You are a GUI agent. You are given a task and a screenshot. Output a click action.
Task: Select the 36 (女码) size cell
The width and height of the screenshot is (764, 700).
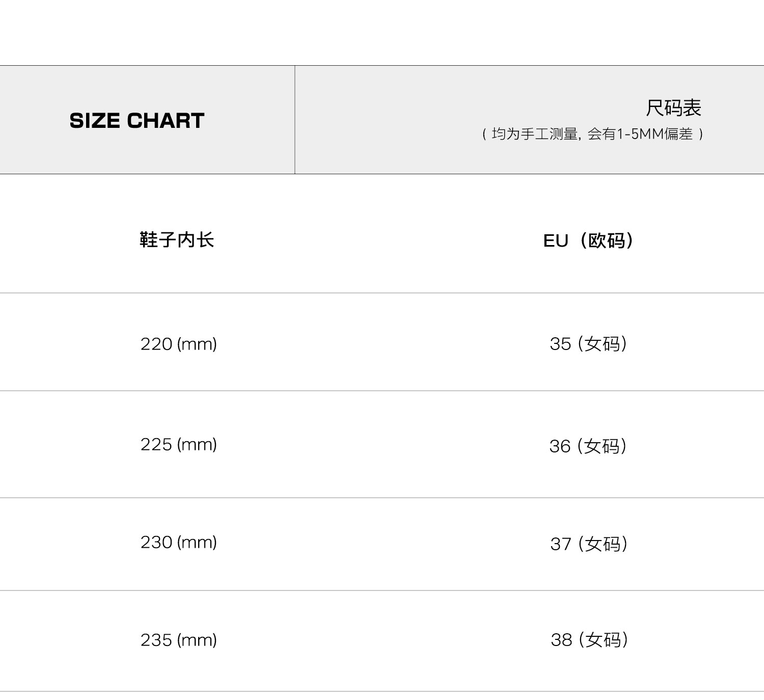pyautogui.click(x=588, y=446)
